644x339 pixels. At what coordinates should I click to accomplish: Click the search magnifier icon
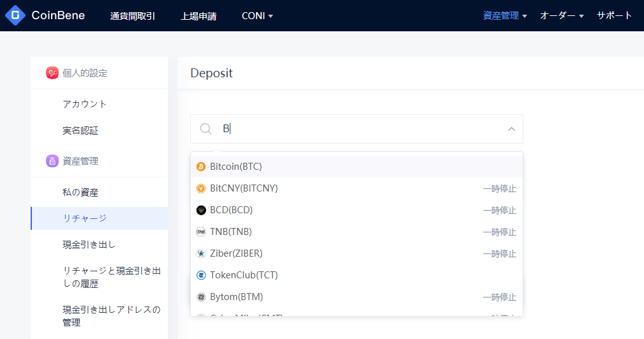(x=206, y=129)
